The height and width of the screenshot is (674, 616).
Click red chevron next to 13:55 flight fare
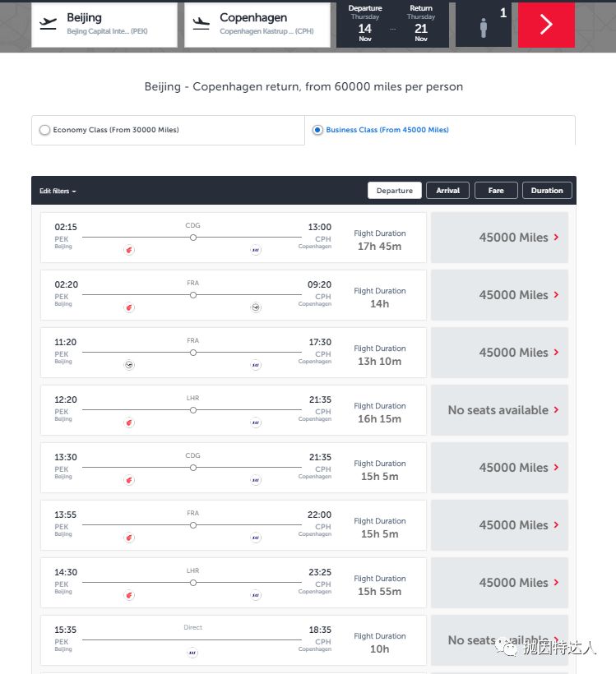[556, 525]
